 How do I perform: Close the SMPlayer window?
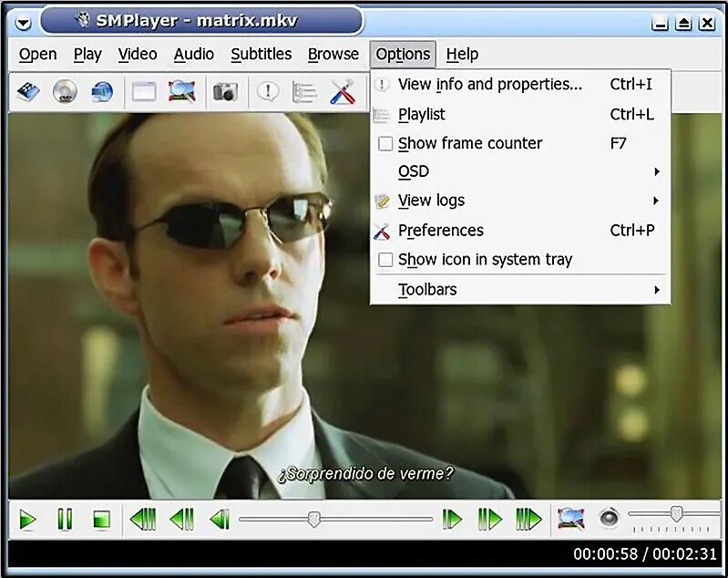[707, 22]
